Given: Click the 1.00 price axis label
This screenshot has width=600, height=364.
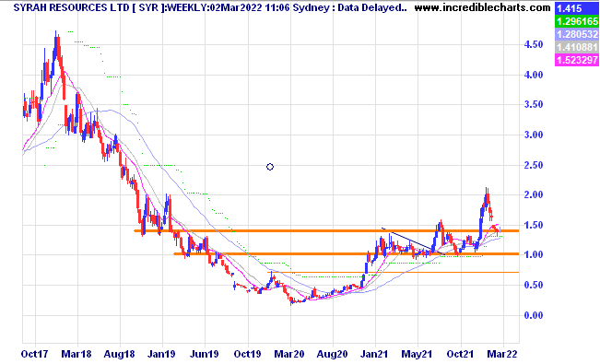Looking at the screenshot, I should [534, 255].
